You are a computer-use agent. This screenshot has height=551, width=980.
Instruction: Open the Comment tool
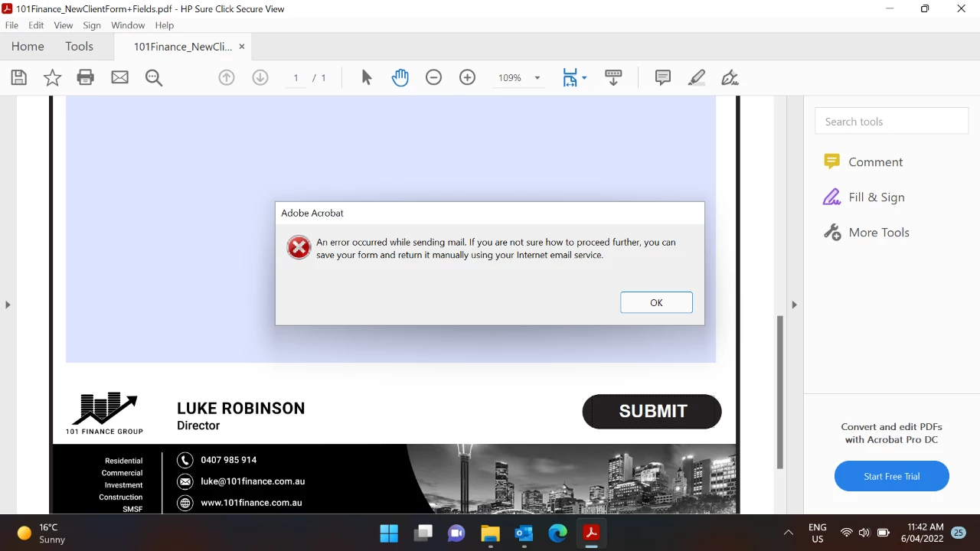point(863,162)
